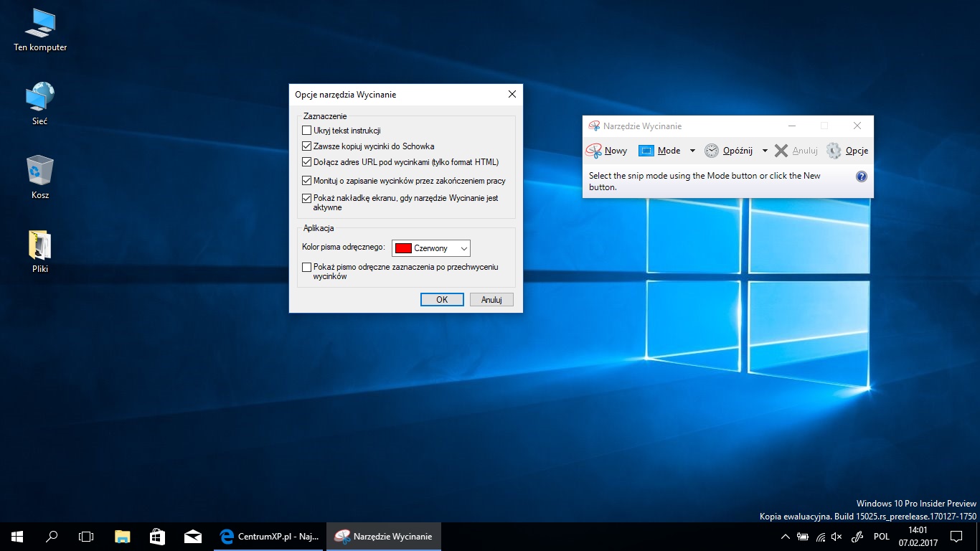Open the clock showing 14:01

[x=918, y=536]
